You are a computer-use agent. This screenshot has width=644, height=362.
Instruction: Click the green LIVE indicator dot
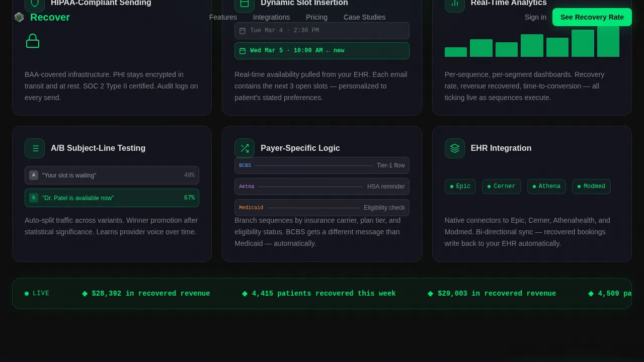pyautogui.click(x=27, y=294)
